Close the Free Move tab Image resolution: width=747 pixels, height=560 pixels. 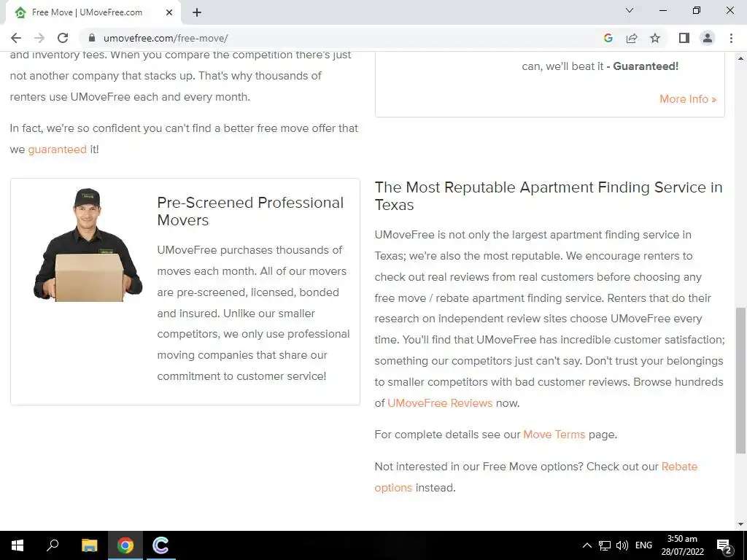[x=169, y=12]
